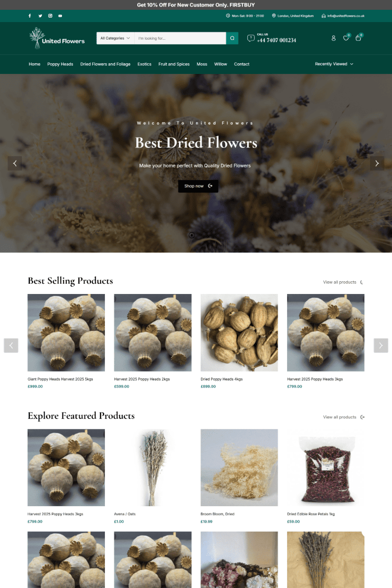
Task: Open the YouTube social icon
Action: pyautogui.click(x=60, y=16)
